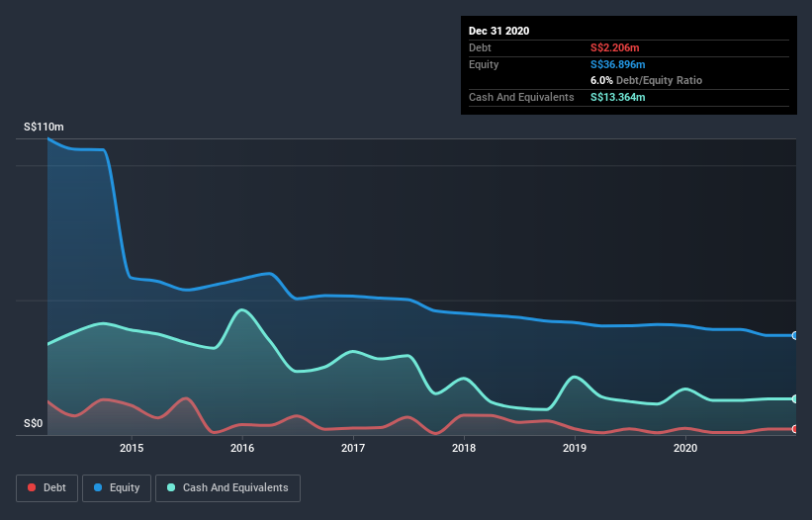Click the S$0 y-axis label
The width and height of the screenshot is (812, 520).
tap(34, 424)
